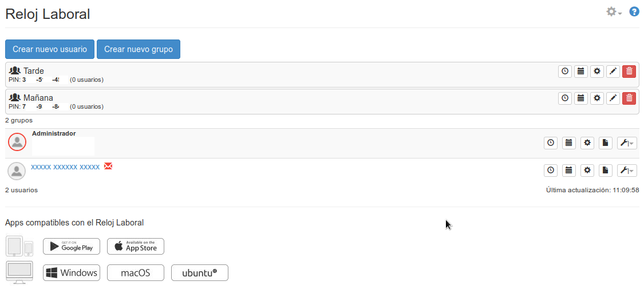Open the help question mark icon
The image size is (644, 289).
[634, 11]
